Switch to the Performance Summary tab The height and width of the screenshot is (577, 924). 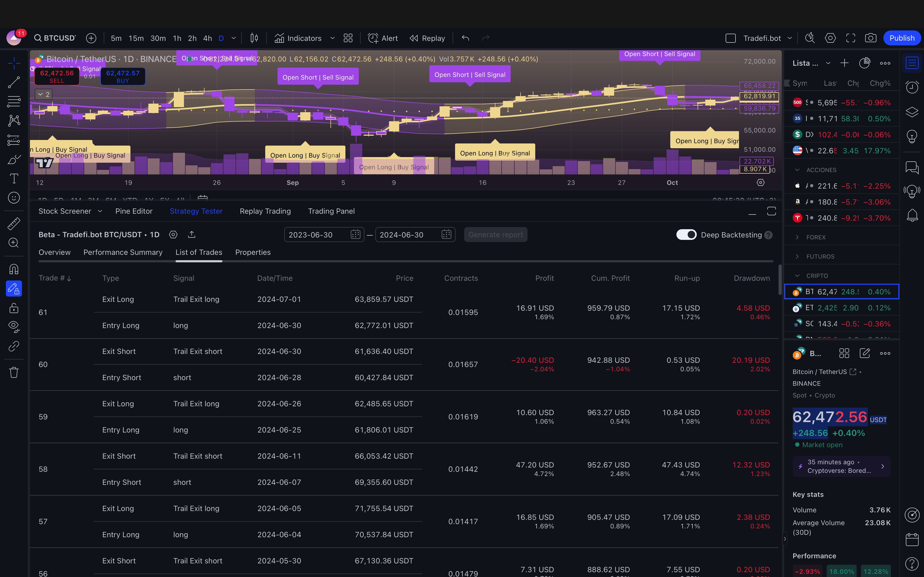[123, 252]
